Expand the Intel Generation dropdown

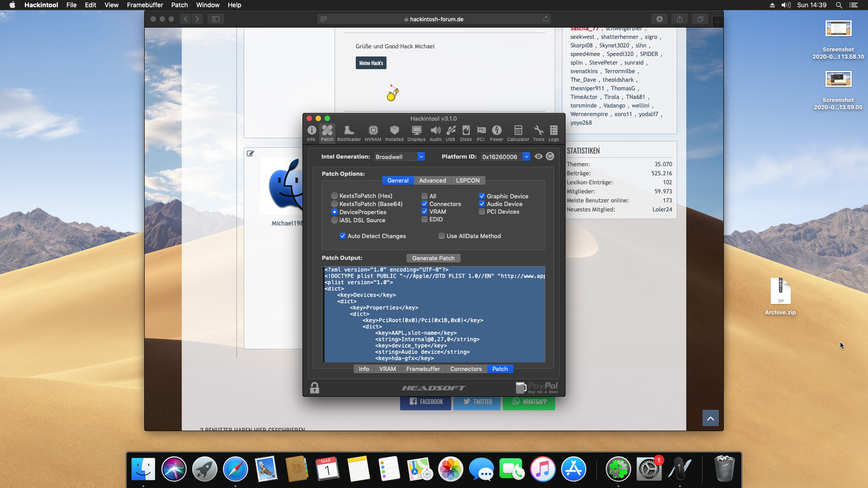click(421, 157)
